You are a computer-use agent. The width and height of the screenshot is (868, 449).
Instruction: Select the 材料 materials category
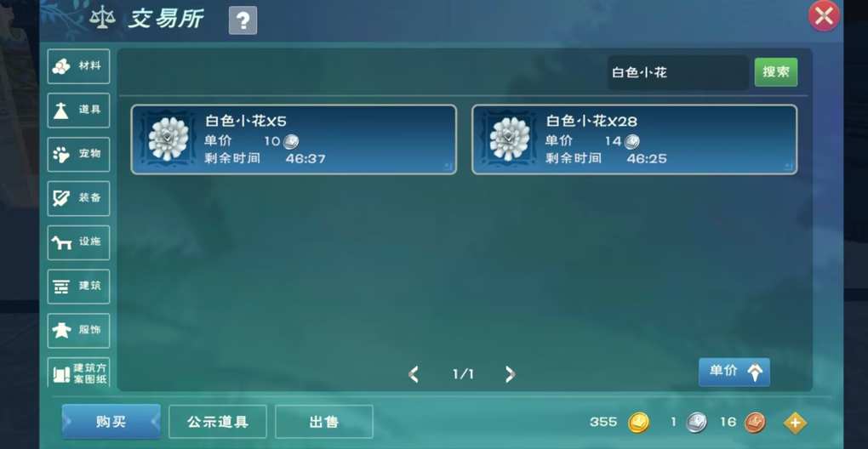tap(78, 66)
